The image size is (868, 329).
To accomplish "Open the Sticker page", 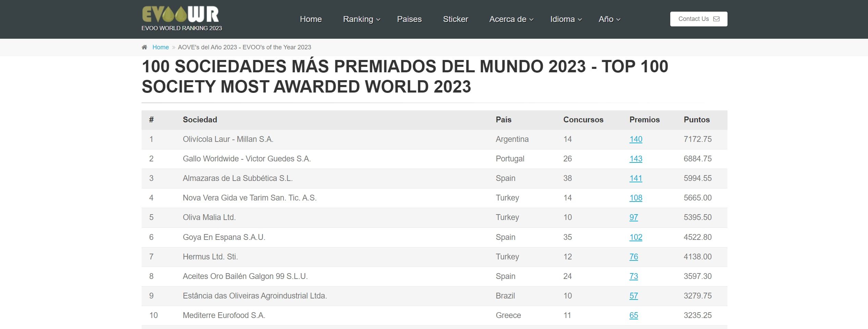I will [x=455, y=19].
